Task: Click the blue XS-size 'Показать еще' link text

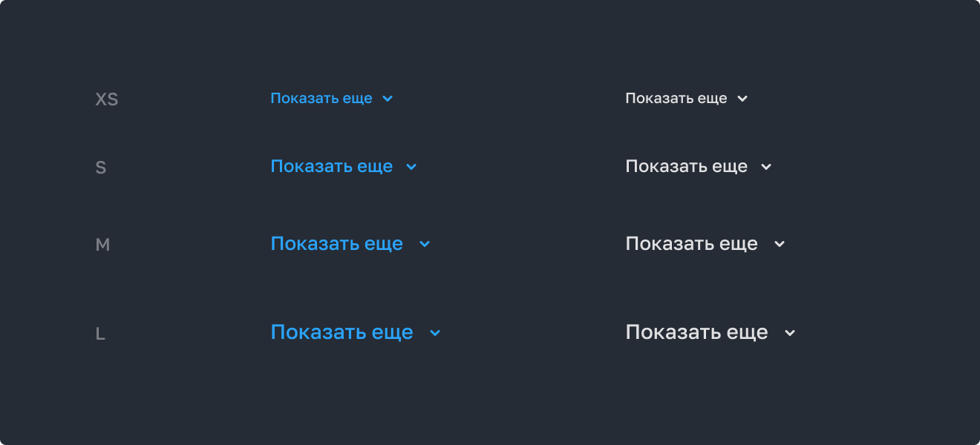Action: pos(321,99)
